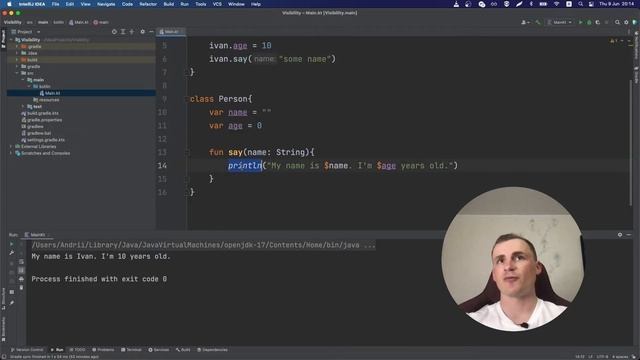Image resolution: width=640 pixels, height=360 pixels.
Task: Select Opened File target icon in Project panel
Action: [114, 31]
